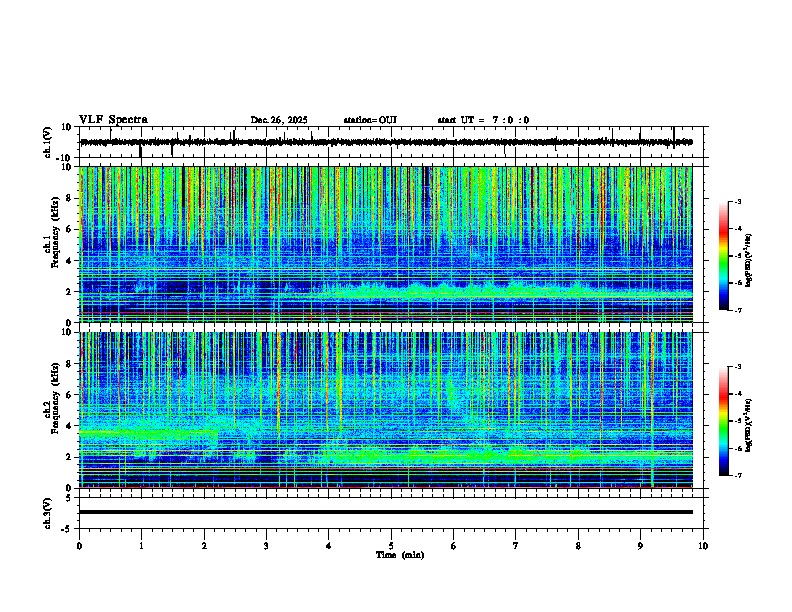Click the "Time (min)" axis label
Viewport: 792px width, 612px height.
pos(400,555)
